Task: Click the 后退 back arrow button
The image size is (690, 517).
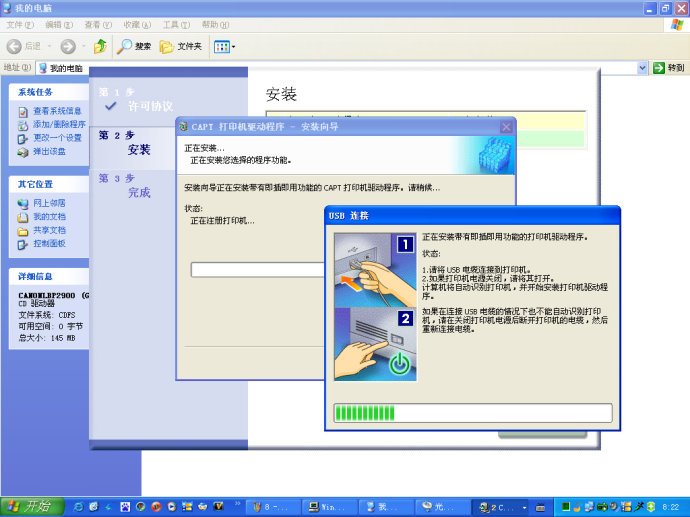Action: pyautogui.click(x=24, y=46)
